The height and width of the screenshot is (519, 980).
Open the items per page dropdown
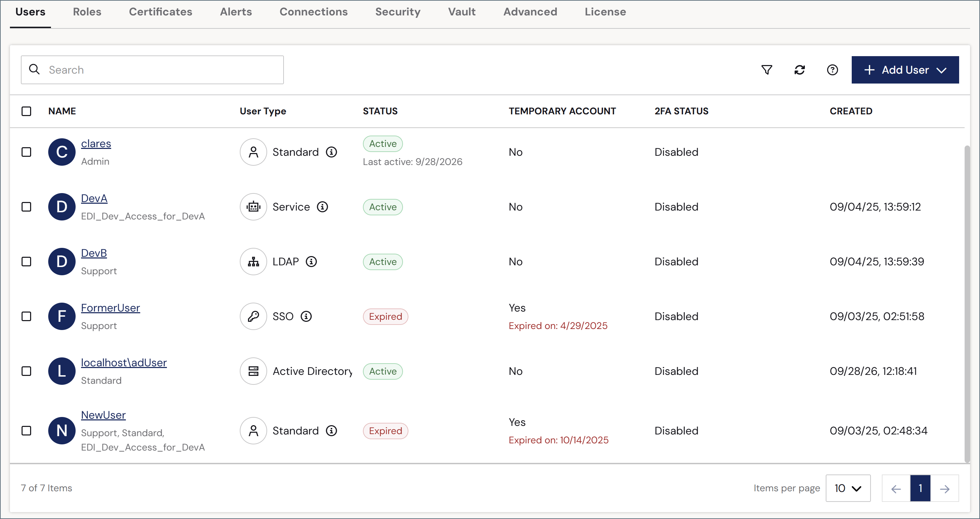848,488
